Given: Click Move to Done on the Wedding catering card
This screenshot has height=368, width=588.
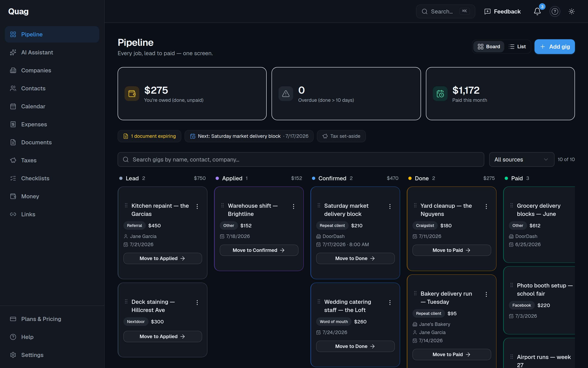Looking at the screenshot, I should click(355, 346).
